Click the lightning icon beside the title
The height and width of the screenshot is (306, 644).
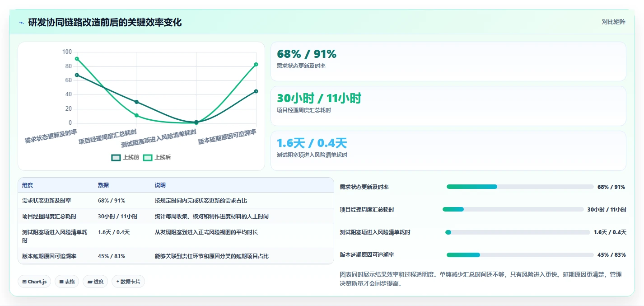(x=22, y=23)
